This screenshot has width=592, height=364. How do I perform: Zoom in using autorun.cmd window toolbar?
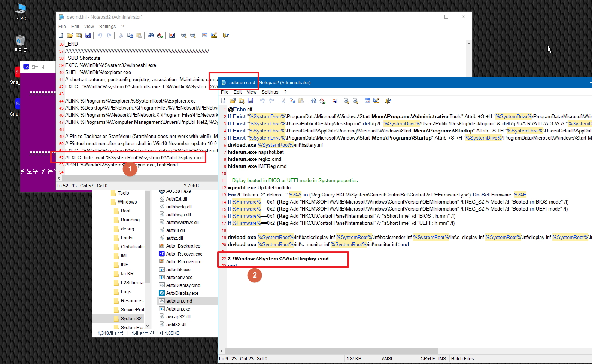coord(346,101)
